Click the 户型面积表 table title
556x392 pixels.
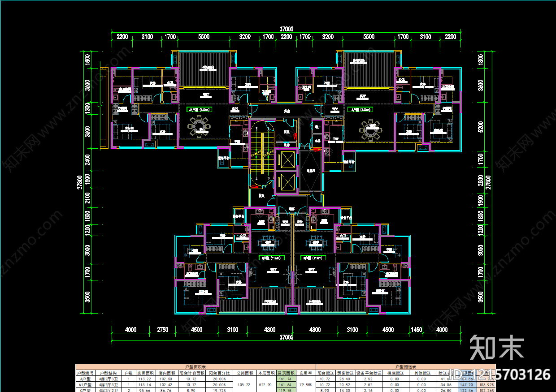195,366
